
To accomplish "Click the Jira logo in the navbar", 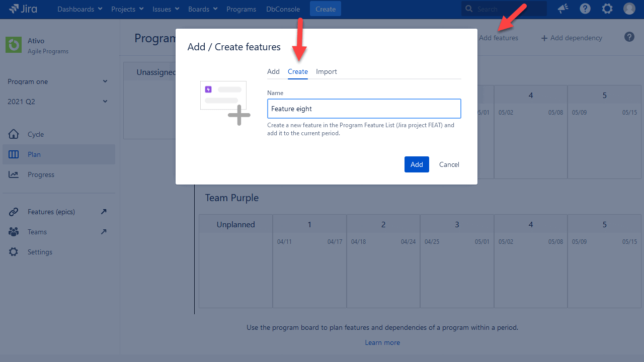I will tap(23, 9).
